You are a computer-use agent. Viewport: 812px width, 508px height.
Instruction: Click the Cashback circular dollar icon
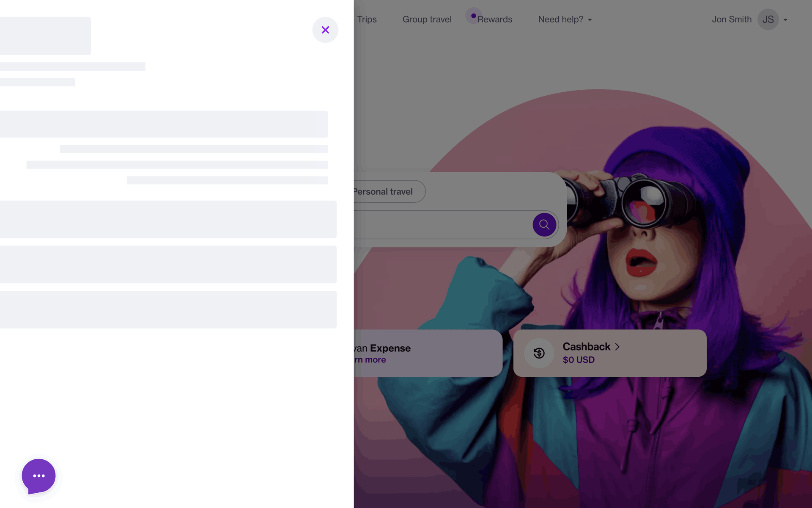pyautogui.click(x=539, y=353)
